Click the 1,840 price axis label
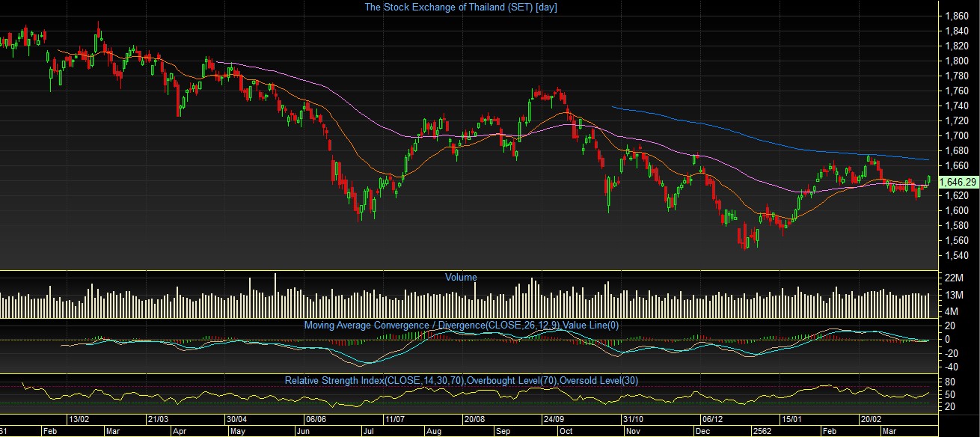The image size is (980, 437). [x=957, y=31]
